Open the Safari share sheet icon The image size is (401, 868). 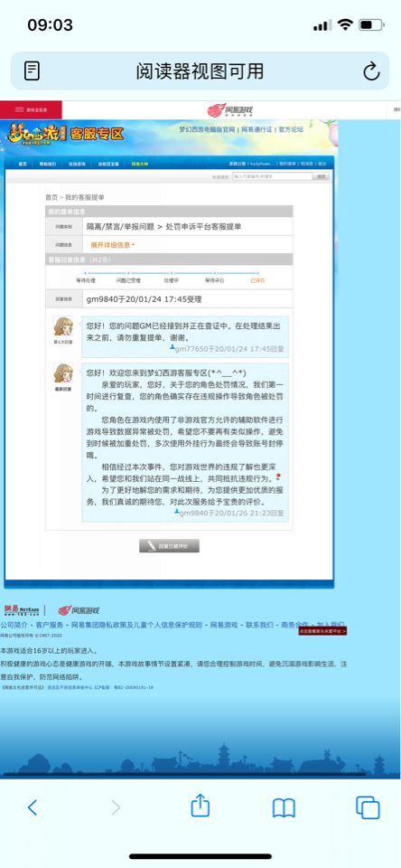point(200,806)
